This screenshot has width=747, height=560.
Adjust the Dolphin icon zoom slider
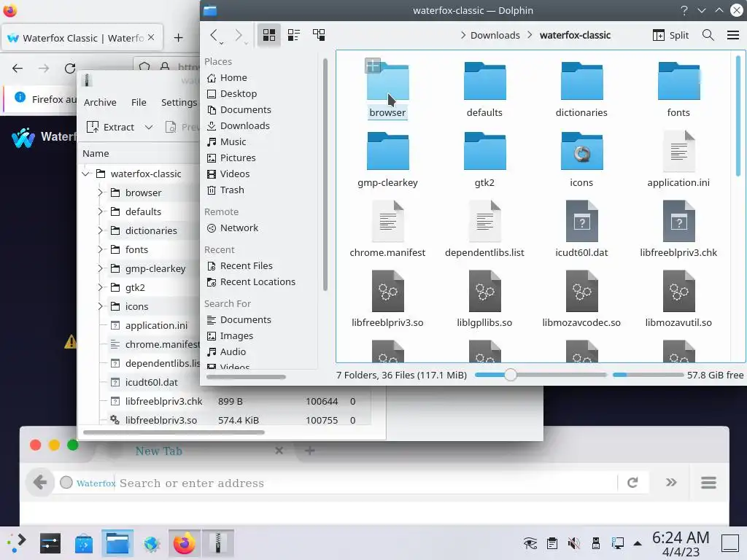tap(510, 376)
